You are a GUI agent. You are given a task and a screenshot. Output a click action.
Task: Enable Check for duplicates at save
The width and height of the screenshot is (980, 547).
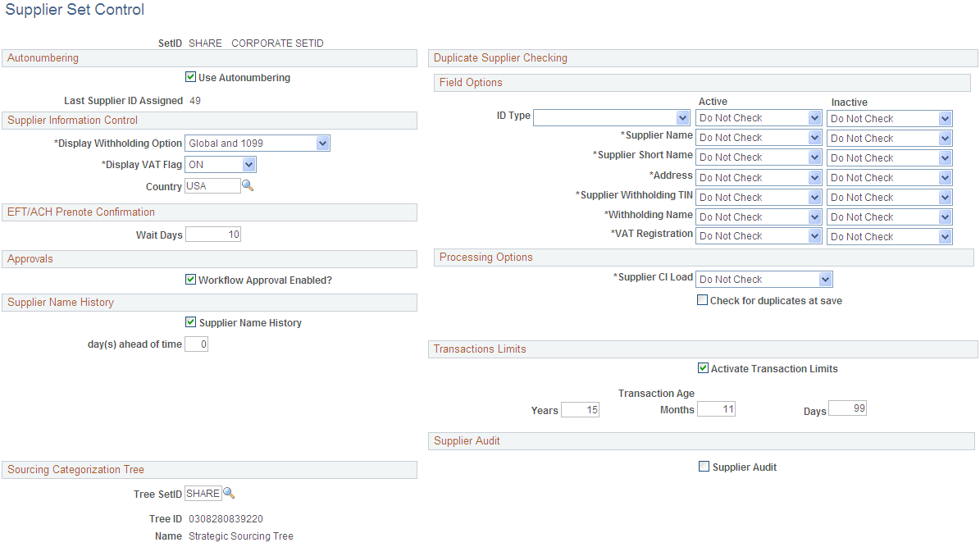click(x=702, y=299)
